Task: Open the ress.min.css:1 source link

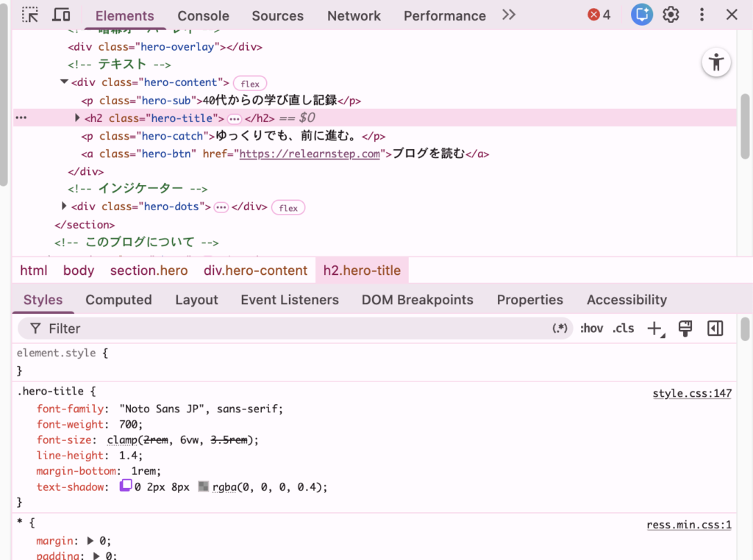Action: point(689,525)
